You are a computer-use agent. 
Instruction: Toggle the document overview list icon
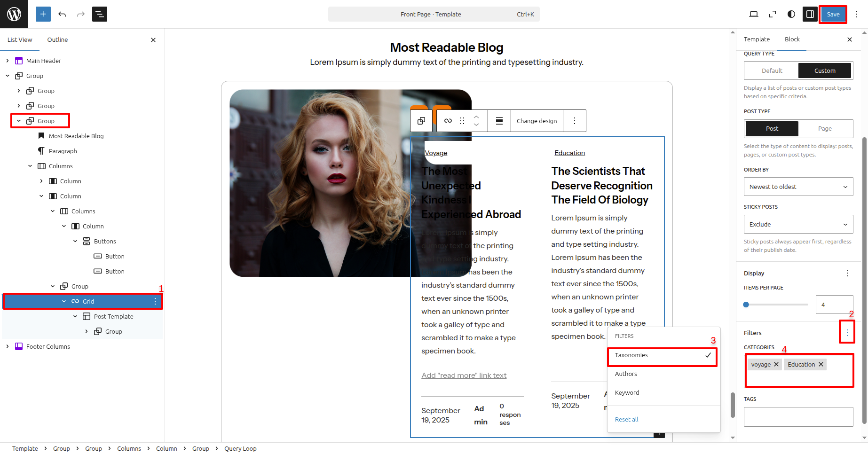click(x=100, y=14)
